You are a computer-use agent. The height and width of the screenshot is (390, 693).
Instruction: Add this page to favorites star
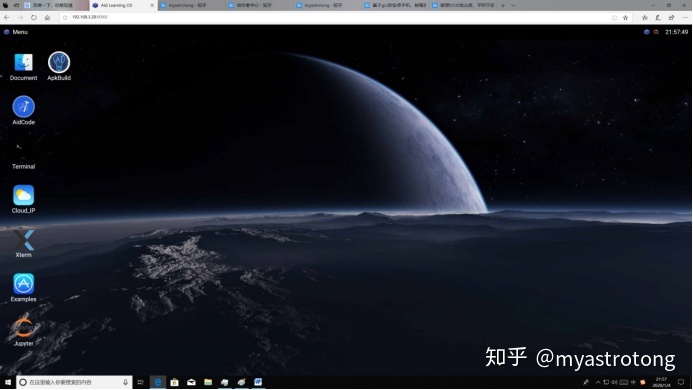point(625,17)
